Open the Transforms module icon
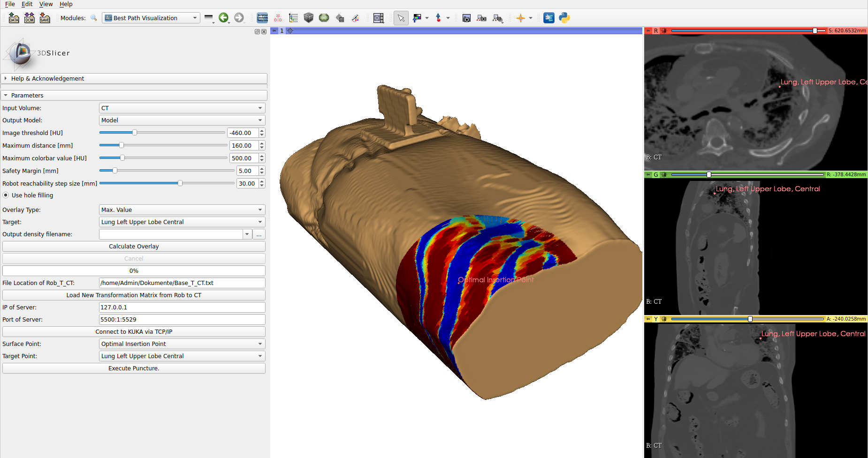 coord(340,18)
